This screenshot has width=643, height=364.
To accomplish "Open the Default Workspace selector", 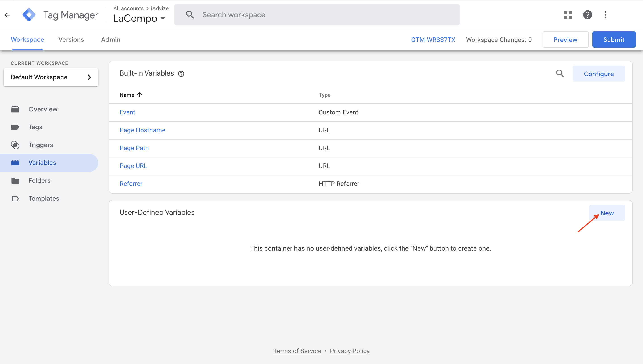I will pyautogui.click(x=51, y=77).
